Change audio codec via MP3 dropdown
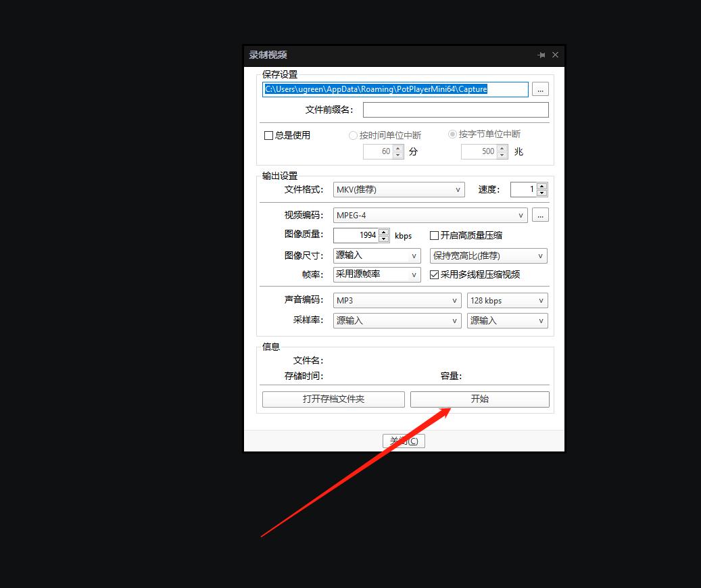The width and height of the screenshot is (701, 588). pyautogui.click(x=396, y=300)
